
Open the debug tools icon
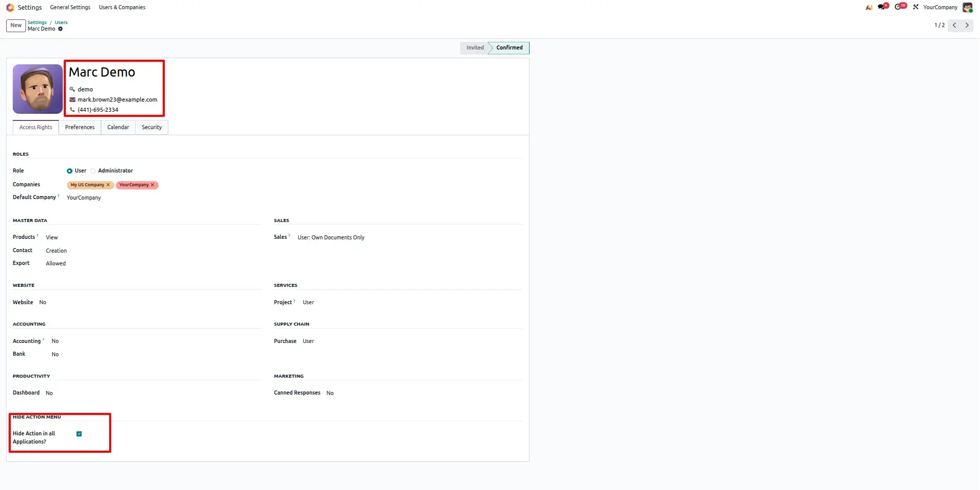coord(916,7)
